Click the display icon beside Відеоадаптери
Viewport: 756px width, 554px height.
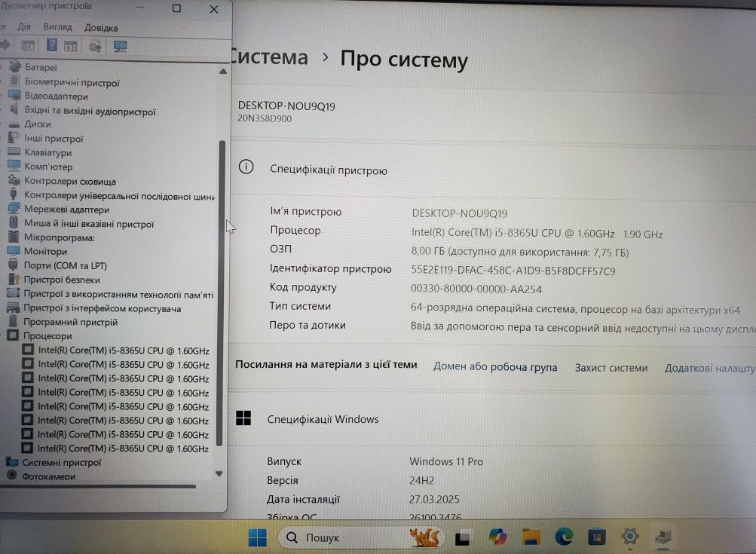point(14,95)
